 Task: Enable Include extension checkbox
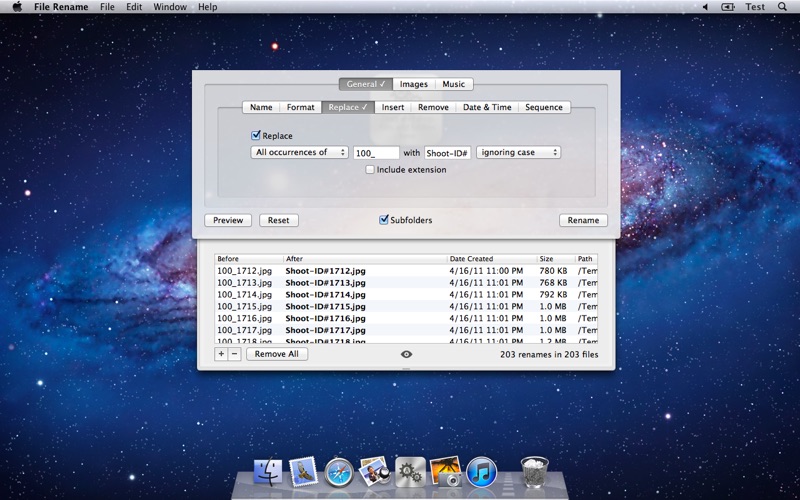tap(370, 169)
